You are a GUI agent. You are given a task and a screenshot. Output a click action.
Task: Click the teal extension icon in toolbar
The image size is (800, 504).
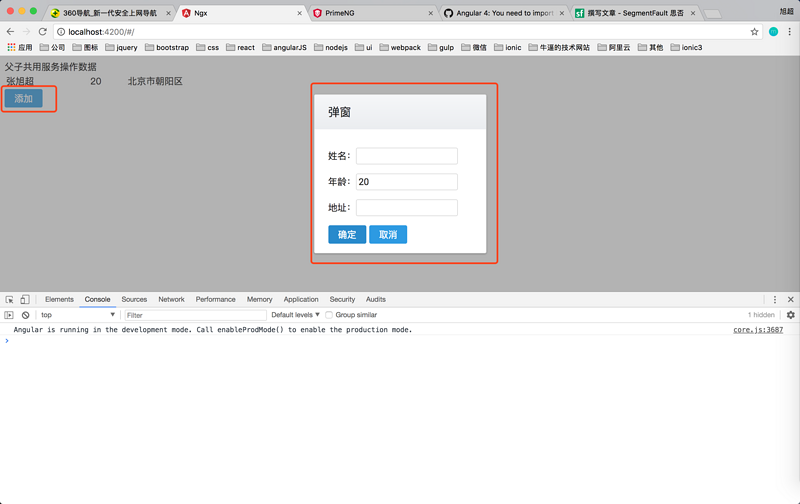click(773, 32)
